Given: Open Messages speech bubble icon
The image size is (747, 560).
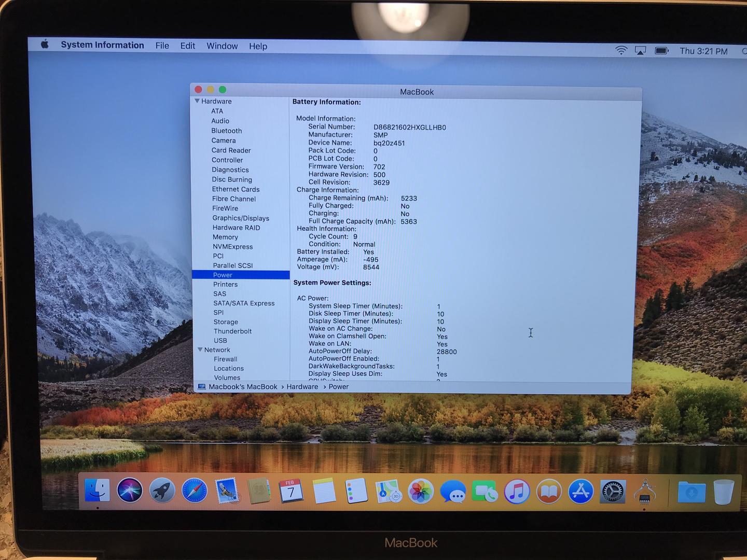Looking at the screenshot, I should tap(453, 491).
